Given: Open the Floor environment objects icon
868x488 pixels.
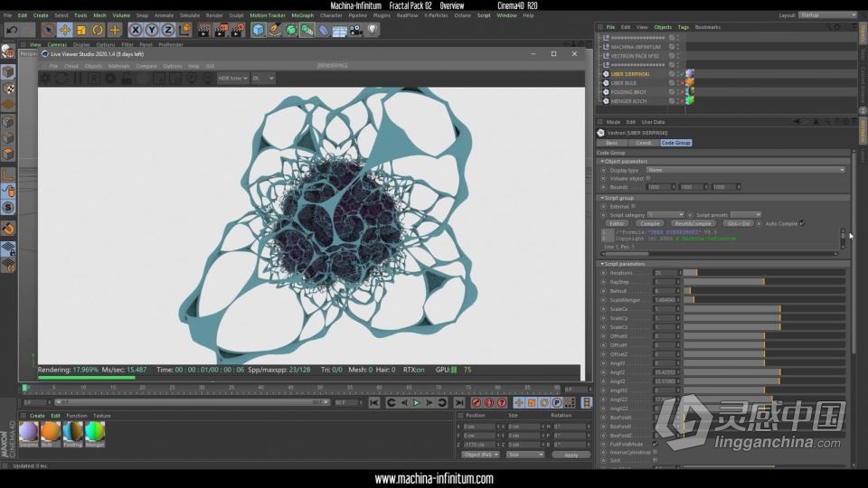Looking at the screenshot, I should 339,30.
